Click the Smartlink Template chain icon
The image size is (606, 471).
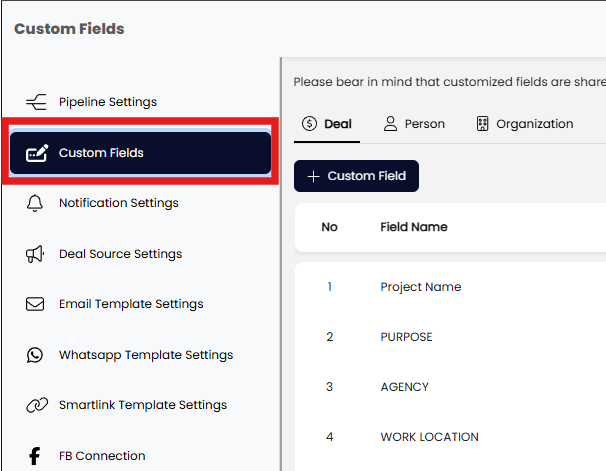tap(36, 405)
